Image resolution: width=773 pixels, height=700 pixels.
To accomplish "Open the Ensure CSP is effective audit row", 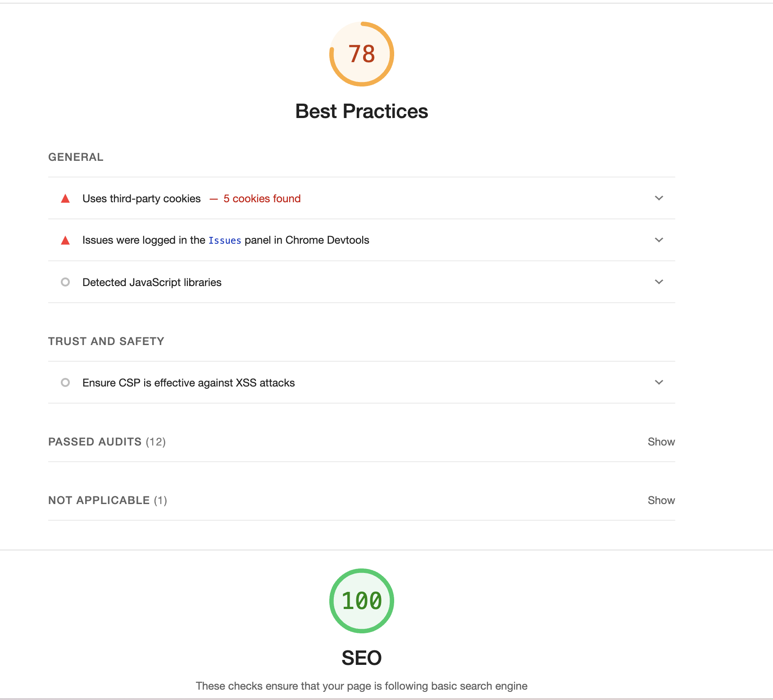I will (362, 382).
